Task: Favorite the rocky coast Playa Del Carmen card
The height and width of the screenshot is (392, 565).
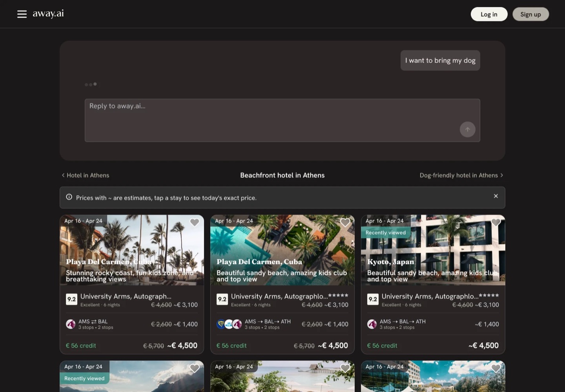Action: pos(194,223)
